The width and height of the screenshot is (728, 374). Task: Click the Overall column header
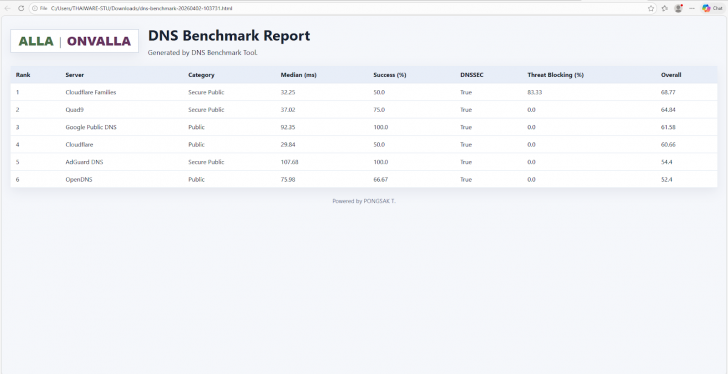pos(671,75)
